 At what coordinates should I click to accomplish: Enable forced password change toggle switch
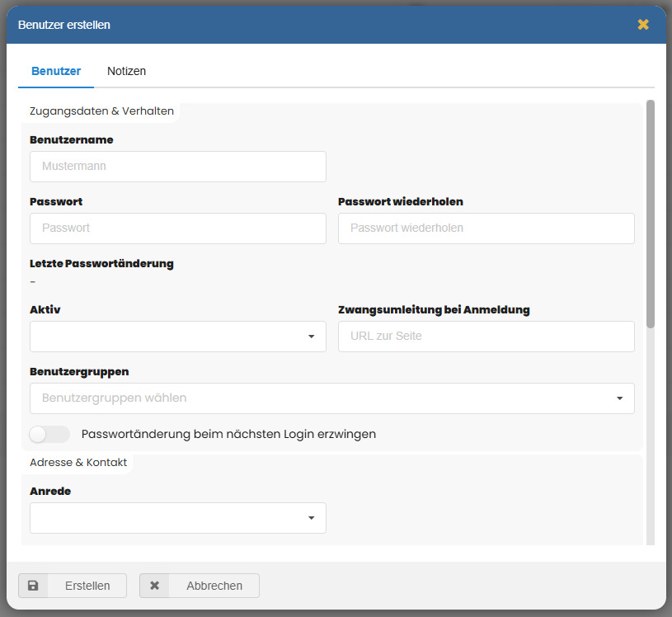pos(49,434)
